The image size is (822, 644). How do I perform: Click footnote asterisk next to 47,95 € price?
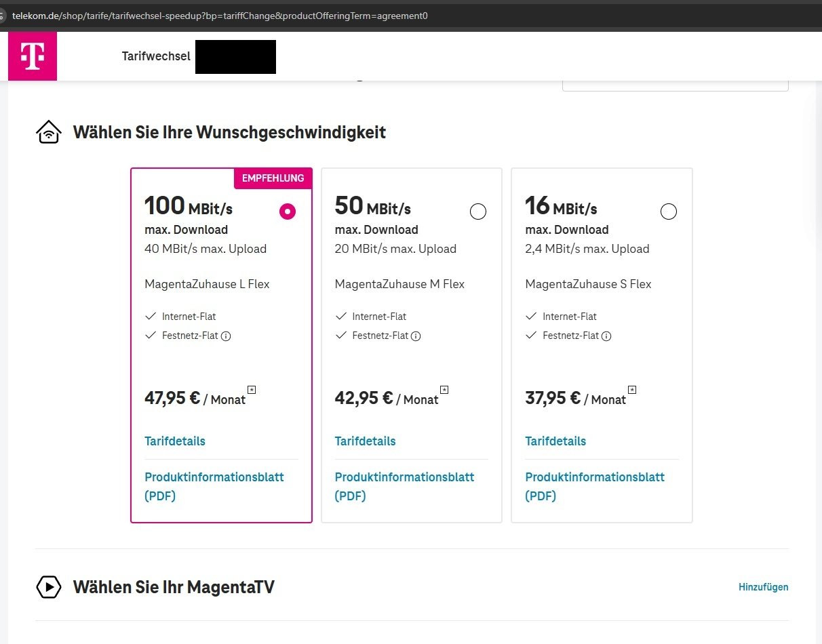click(x=252, y=389)
